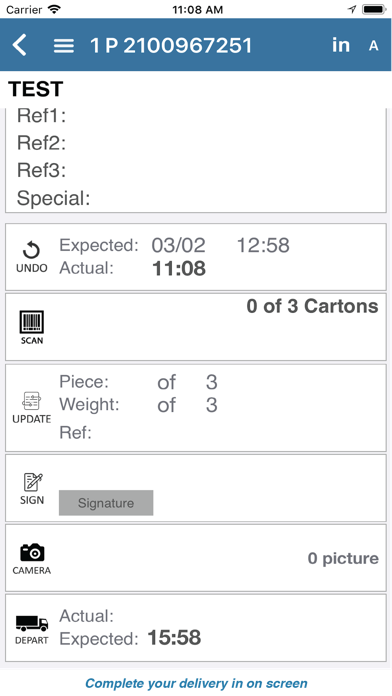Open the barcode SCAN tool

pyautogui.click(x=32, y=328)
